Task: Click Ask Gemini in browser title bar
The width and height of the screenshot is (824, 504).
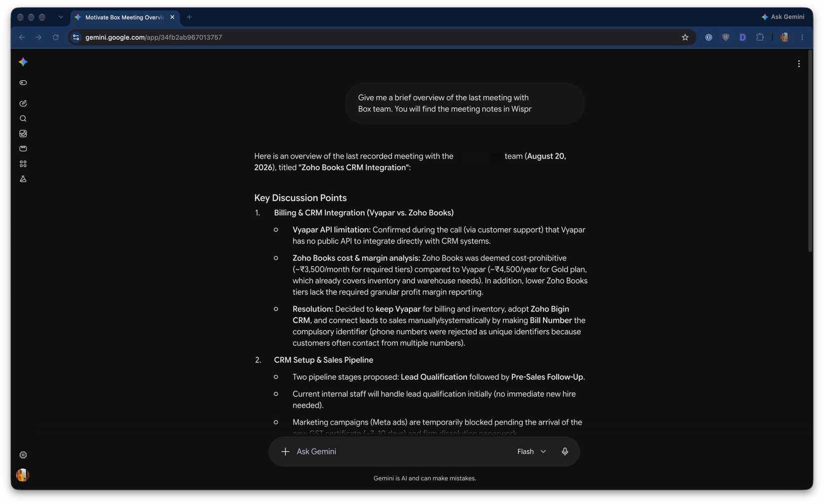Action: 783,17
